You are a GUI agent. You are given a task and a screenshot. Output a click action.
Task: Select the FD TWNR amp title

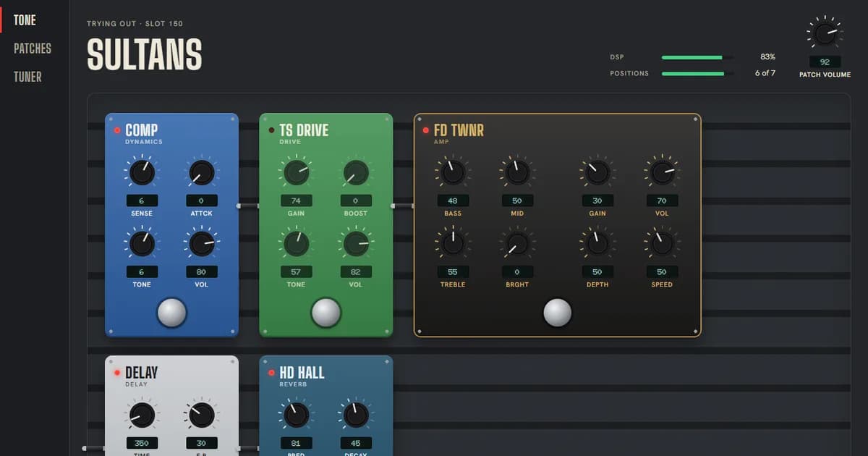[459, 130]
